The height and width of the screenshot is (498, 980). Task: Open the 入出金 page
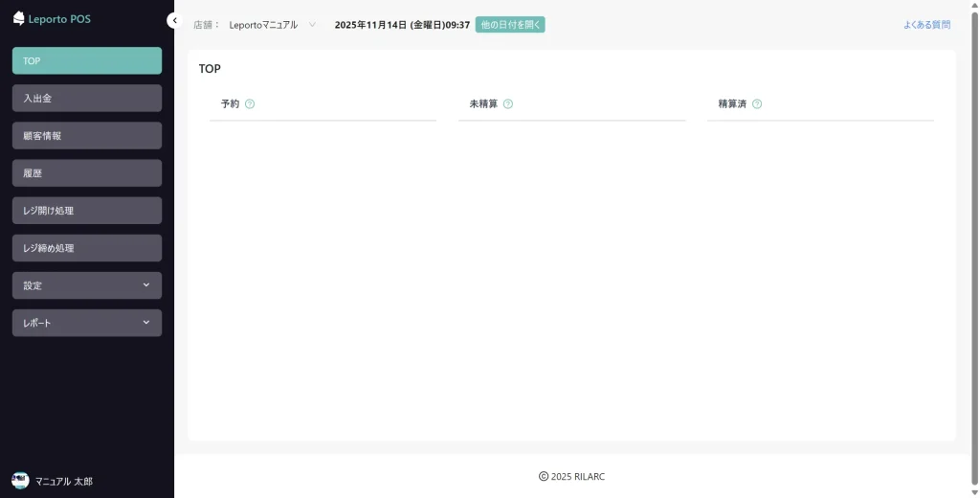87,98
